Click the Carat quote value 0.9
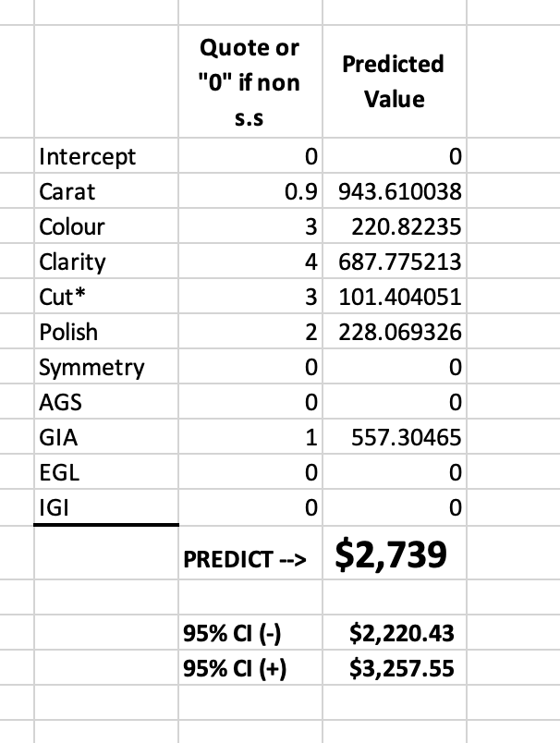The image size is (560, 743). pyautogui.click(x=300, y=192)
